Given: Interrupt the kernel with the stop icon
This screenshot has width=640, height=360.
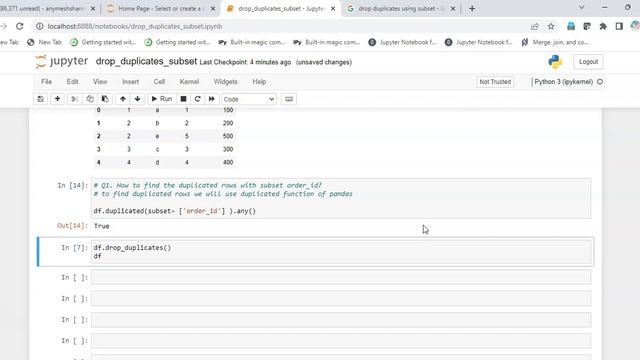Looking at the screenshot, I should click(183, 99).
